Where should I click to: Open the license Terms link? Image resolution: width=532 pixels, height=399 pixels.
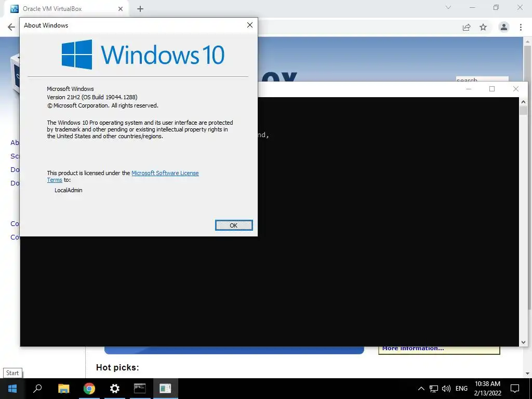[54, 180]
